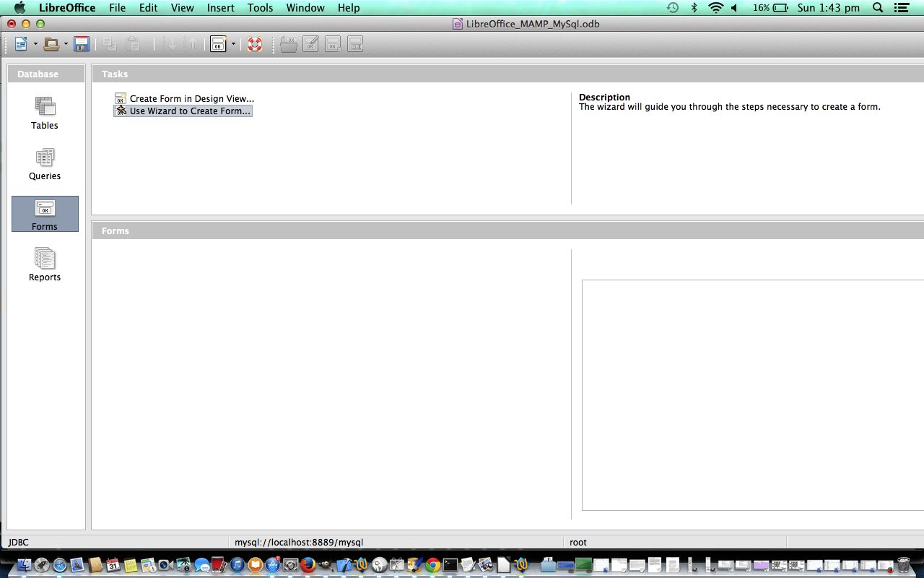Click the battery 16% indicator
Screen dimensions: 924x578
770,8
